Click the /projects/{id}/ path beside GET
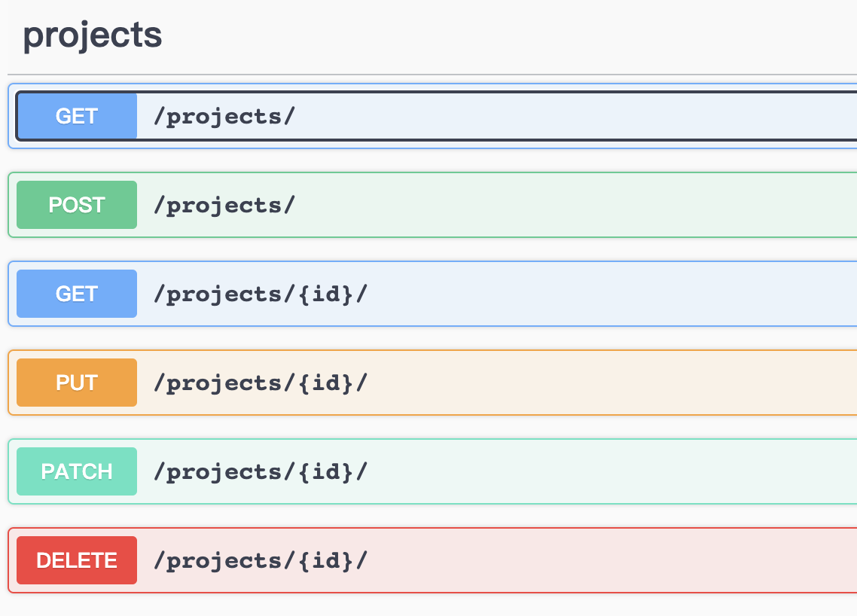 (x=261, y=294)
